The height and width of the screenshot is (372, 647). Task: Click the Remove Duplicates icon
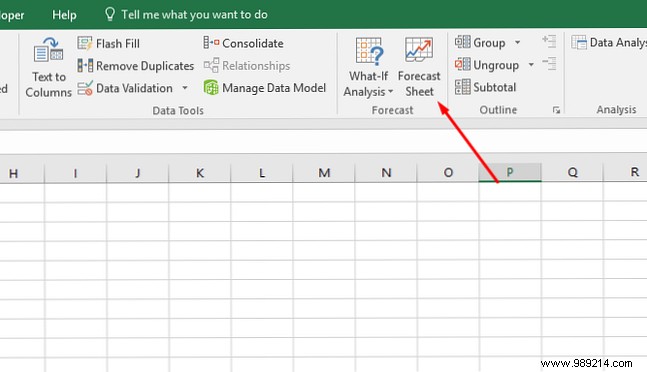pyautogui.click(x=85, y=66)
